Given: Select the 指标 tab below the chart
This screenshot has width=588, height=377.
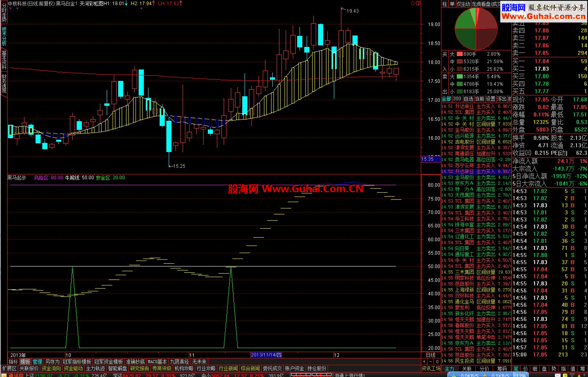Looking at the screenshot, I should coord(13,362).
